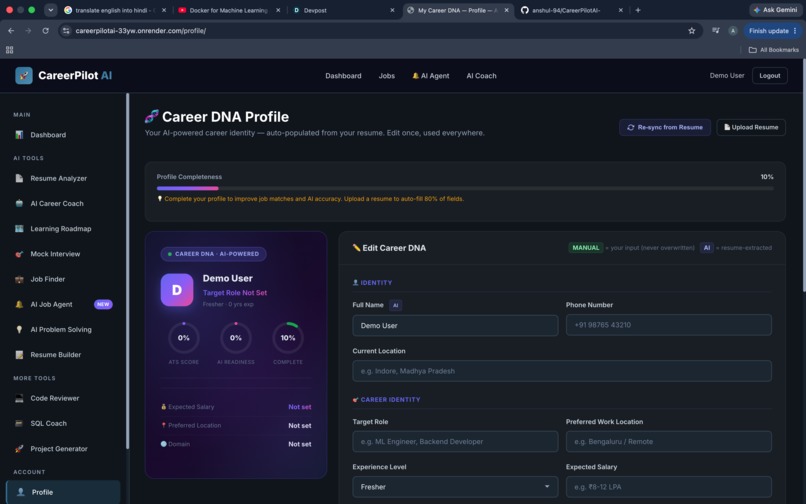Open Jobs in the top navigation

click(387, 76)
